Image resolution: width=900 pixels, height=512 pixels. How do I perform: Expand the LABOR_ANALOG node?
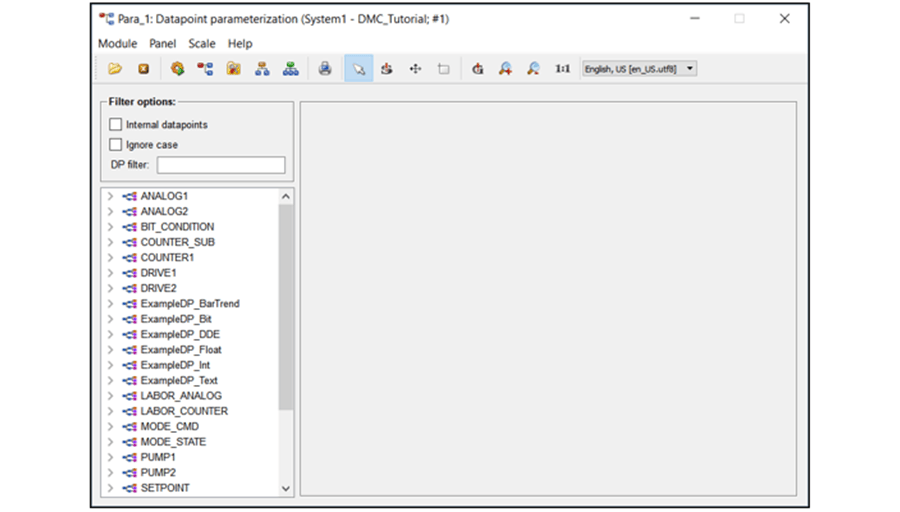(x=110, y=396)
